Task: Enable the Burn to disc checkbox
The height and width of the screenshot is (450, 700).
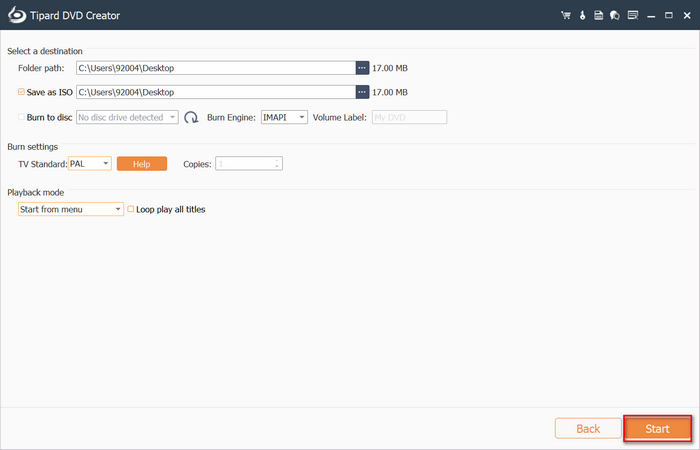Action: pyautogui.click(x=21, y=117)
